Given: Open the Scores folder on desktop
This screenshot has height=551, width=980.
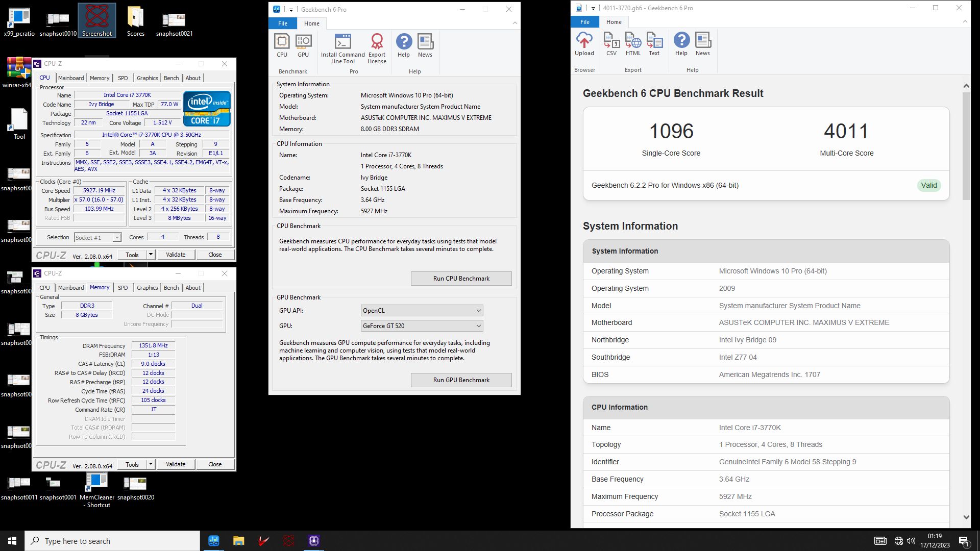Looking at the screenshot, I should pyautogui.click(x=135, y=21).
